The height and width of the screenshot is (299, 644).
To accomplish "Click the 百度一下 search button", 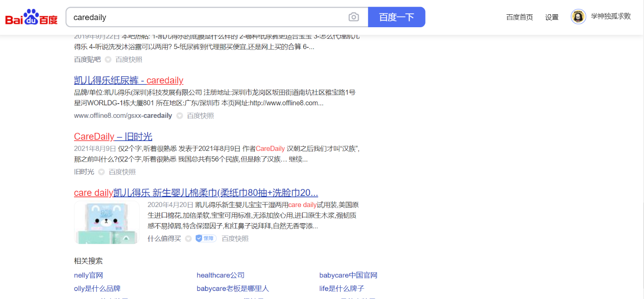I will [x=396, y=17].
